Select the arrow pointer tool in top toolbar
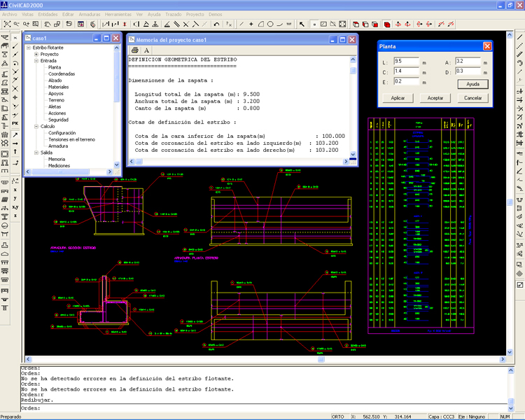This screenshot has width=525, height=420. tap(302, 24)
